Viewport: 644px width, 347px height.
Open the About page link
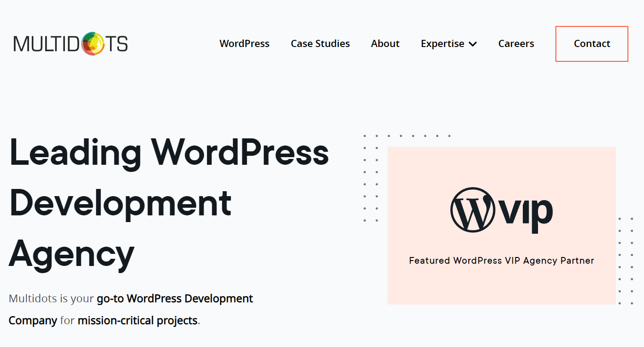385,43
